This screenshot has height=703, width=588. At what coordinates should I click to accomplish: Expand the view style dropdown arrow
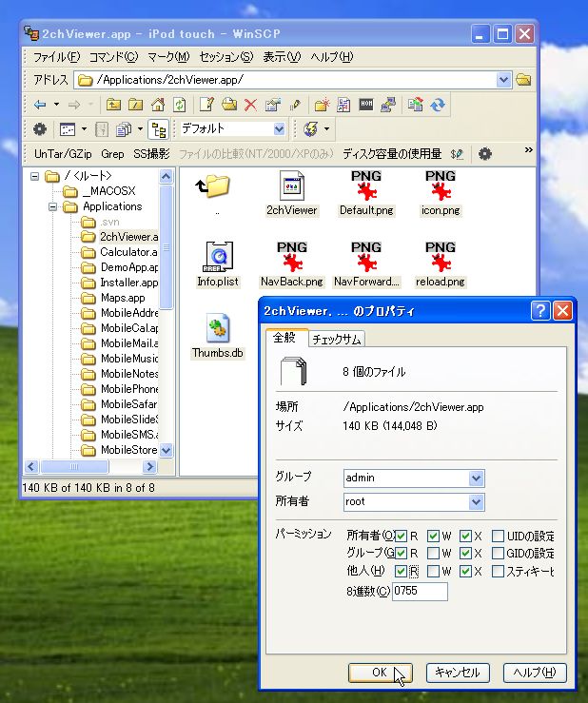click(x=84, y=129)
